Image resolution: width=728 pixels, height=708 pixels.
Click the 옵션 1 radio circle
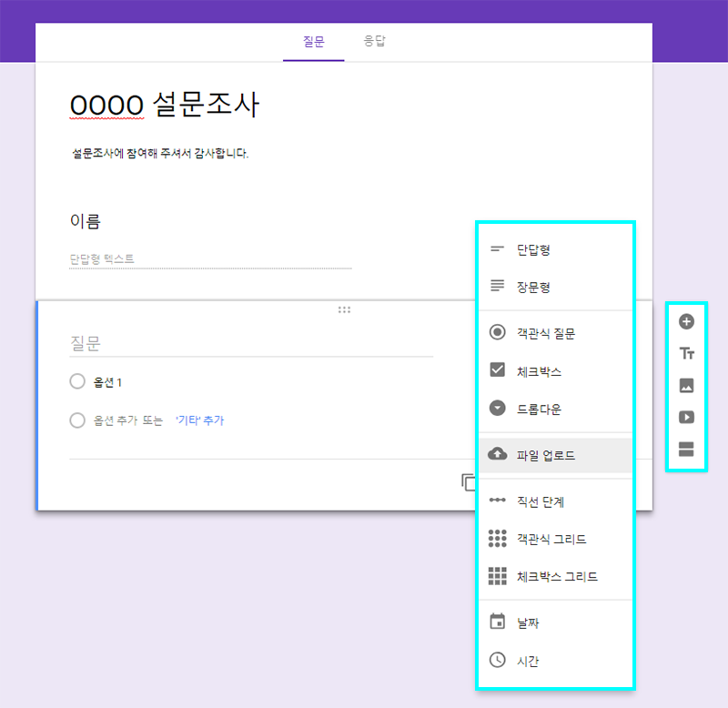tap(77, 381)
